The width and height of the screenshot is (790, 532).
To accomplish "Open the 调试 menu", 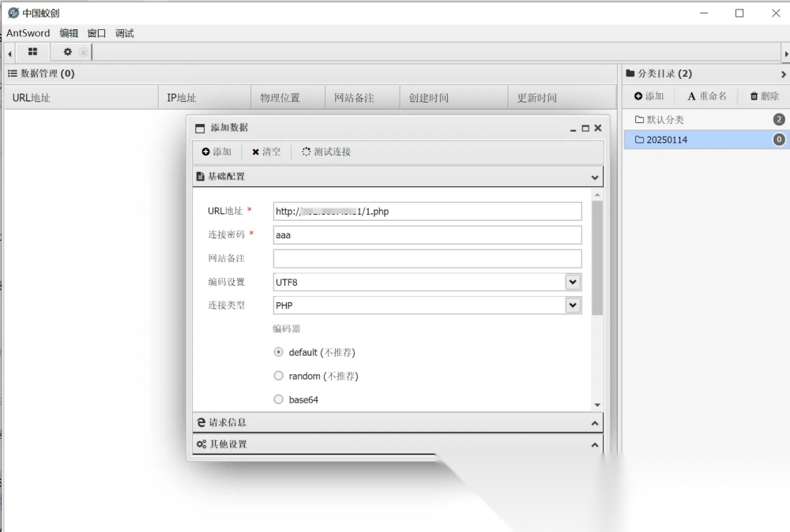I will tap(125, 33).
